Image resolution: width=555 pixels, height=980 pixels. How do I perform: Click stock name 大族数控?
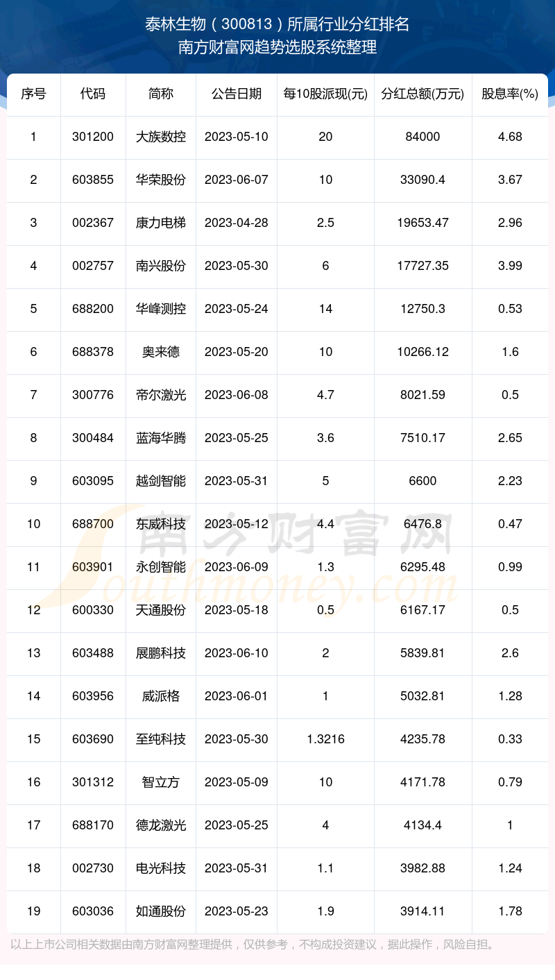pos(161,137)
